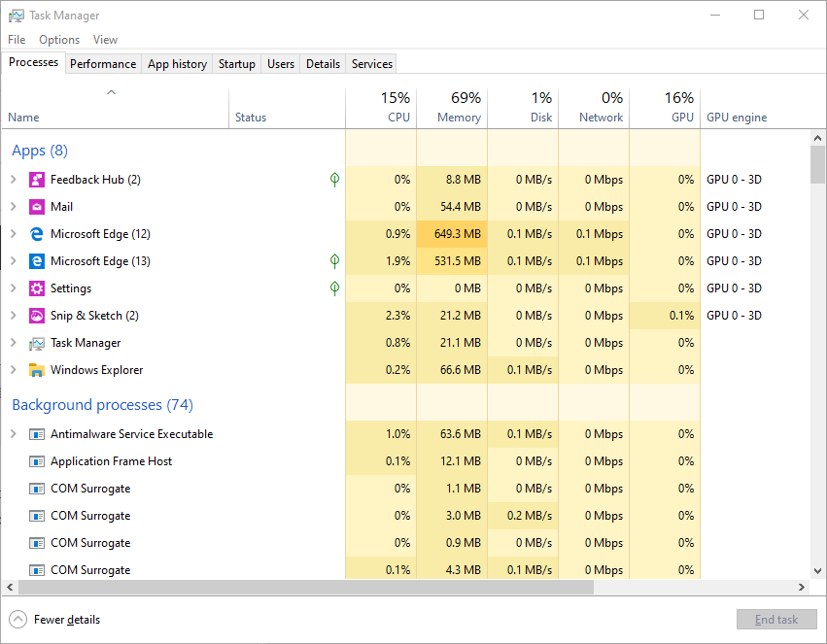The image size is (827, 644).
Task: Click the 63.6 MB memory cell
Action: (452, 434)
